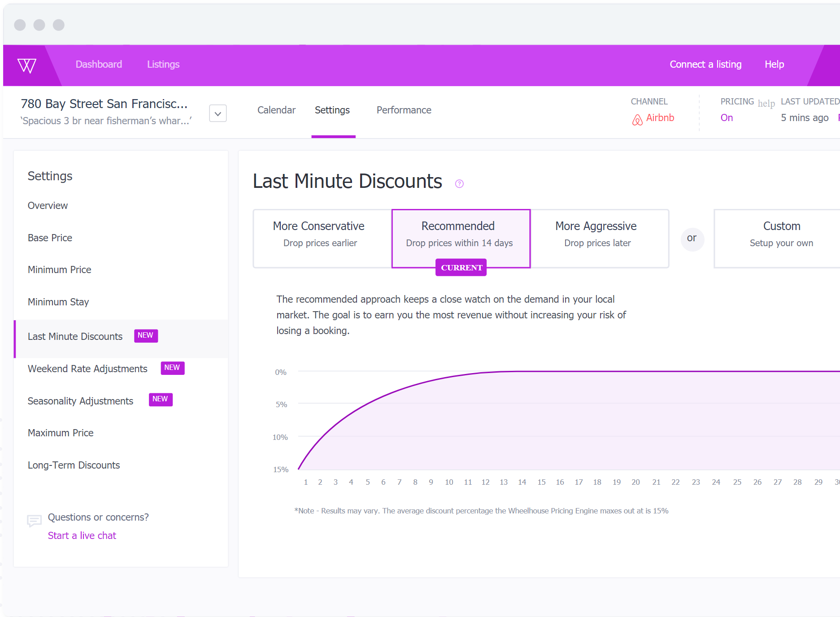This screenshot has height=617, width=840.
Task: Click the NEW badge next to Weekend Rate Adjustments
Action: coord(173,368)
